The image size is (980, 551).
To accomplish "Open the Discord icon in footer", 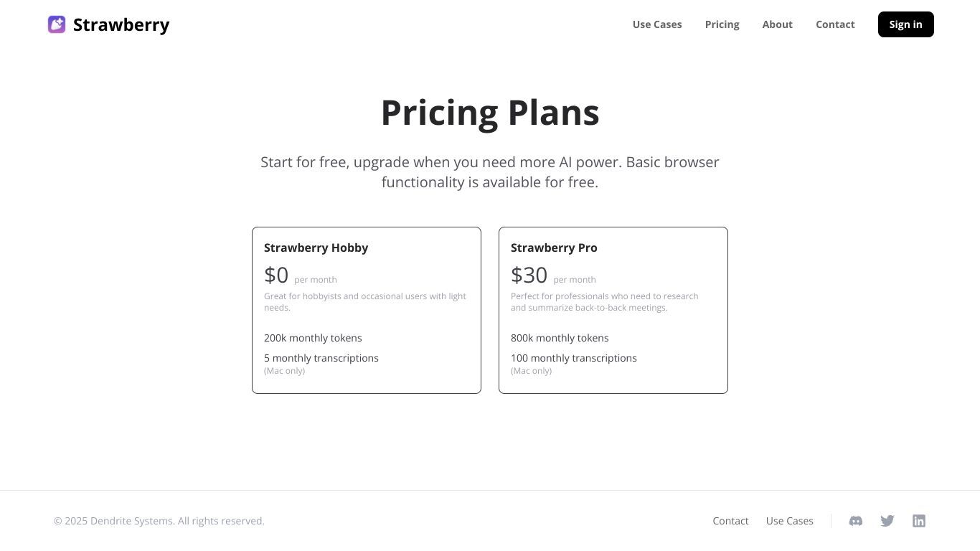I will (x=856, y=521).
